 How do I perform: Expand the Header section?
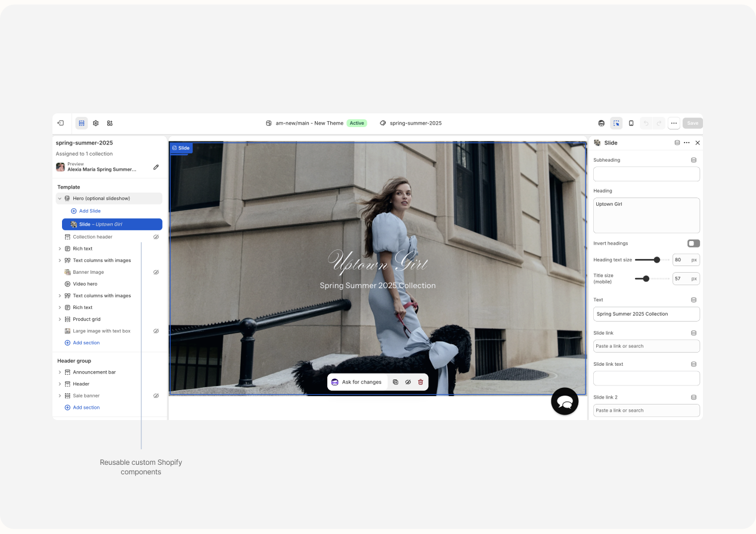click(x=60, y=384)
